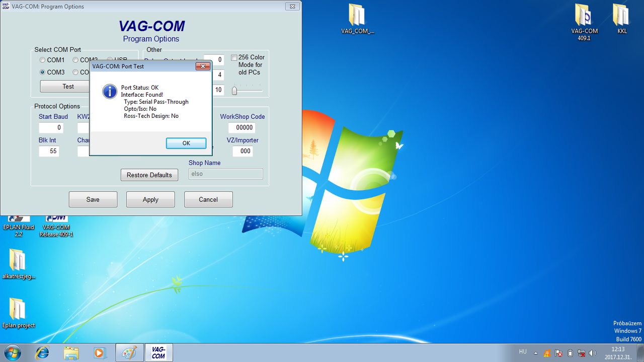Open Windows Explorer from the taskbar
644x362 pixels.
click(71, 353)
